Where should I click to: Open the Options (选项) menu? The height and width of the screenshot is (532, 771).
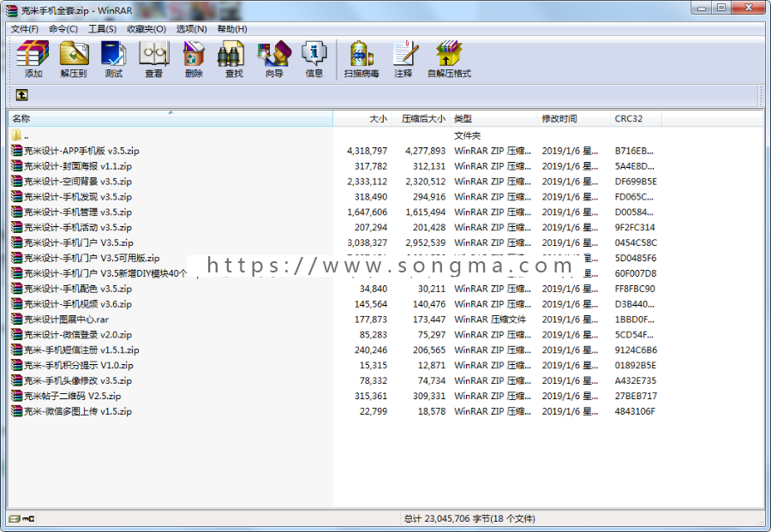point(192,29)
